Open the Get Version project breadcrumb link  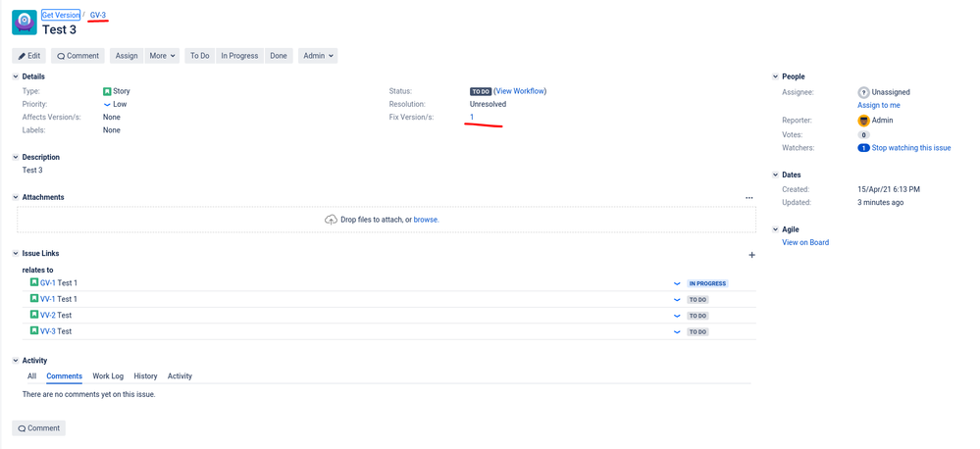(61, 15)
